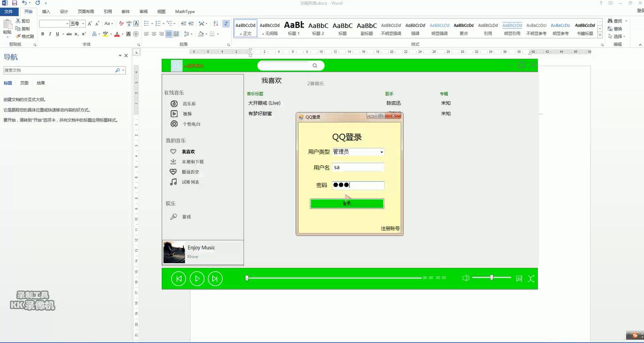The width and height of the screenshot is (644, 343).
Task: Toggle character shading on text
Action: coord(128,34)
